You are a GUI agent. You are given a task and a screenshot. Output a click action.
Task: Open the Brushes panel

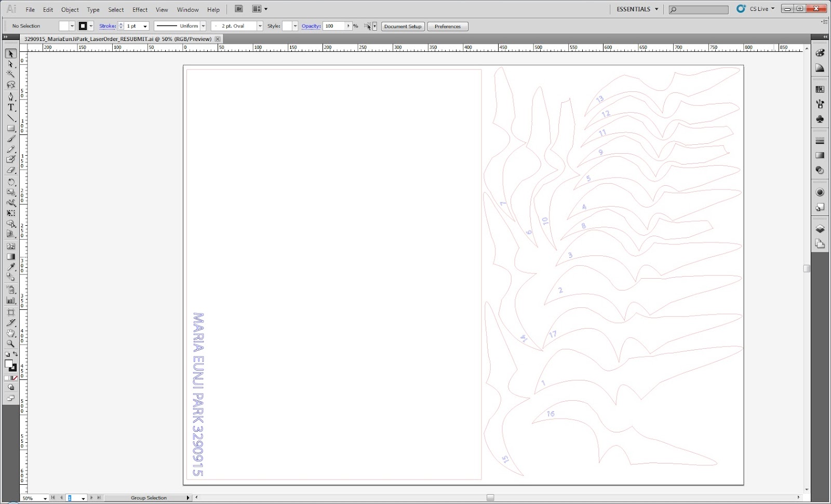coord(820,104)
